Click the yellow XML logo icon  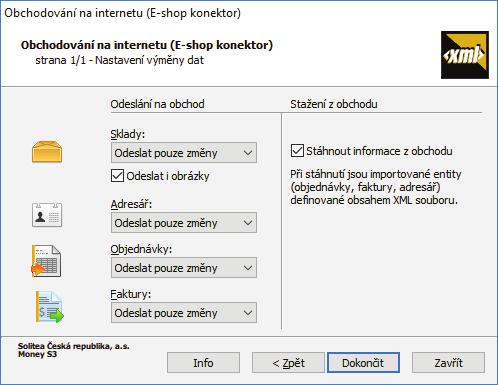click(465, 55)
